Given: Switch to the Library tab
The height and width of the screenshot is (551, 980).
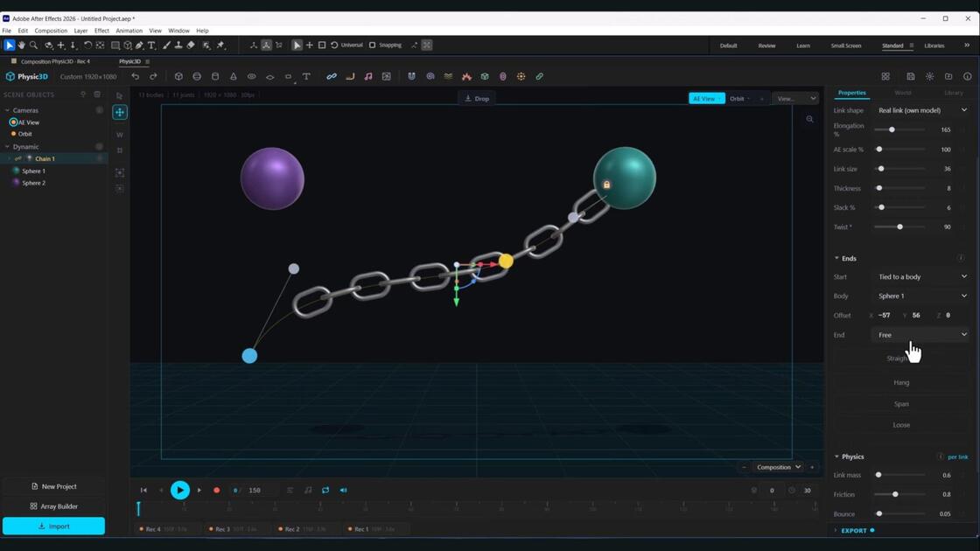Looking at the screenshot, I should [953, 93].
